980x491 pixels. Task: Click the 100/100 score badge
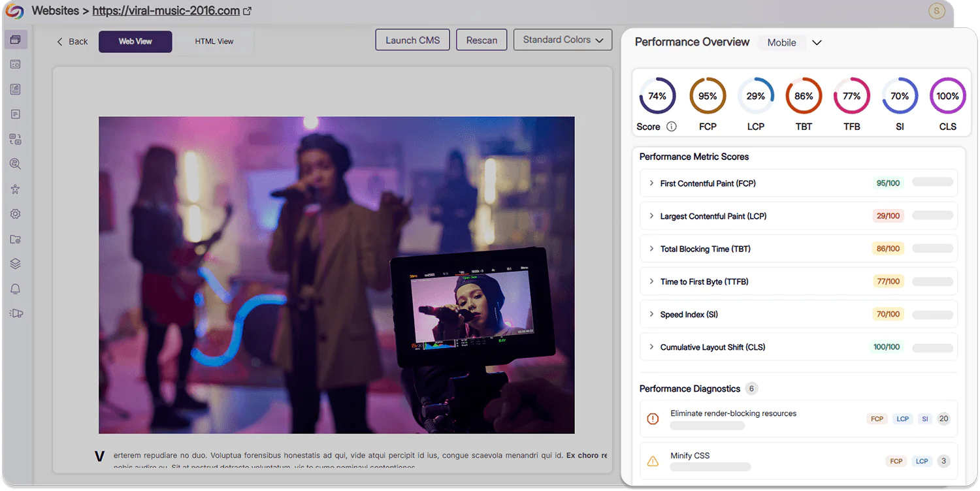887,347
